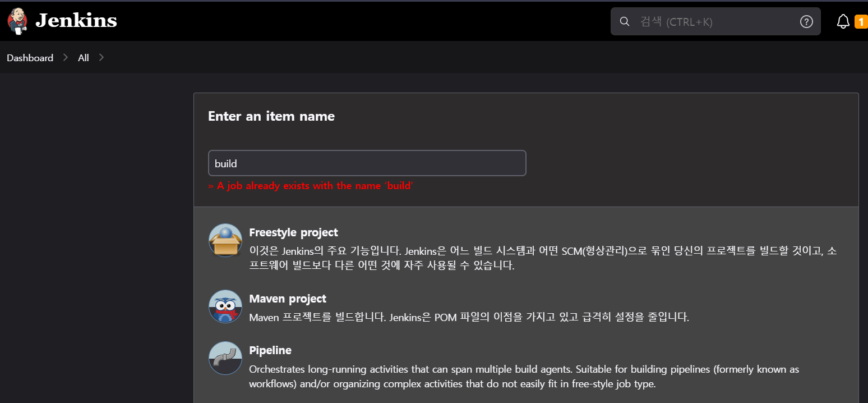Image resolution: width=868 pixels, height=403 pixels.
Task: Navigate to the Dashboard breadcrumb
Action: click(30, 58)
